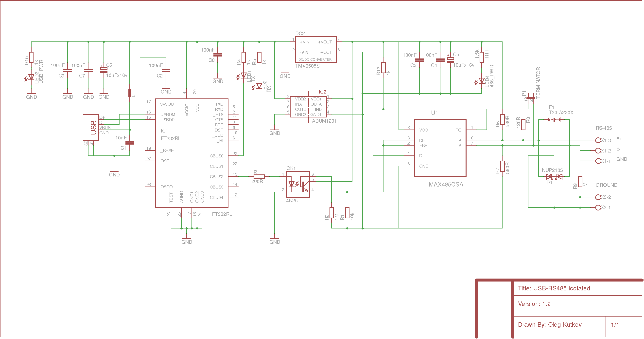Select the R3 200R resistor
Image resolution: width=644 pixels, height=339 pixels.
pyautogui.click(x=259, y=176)
